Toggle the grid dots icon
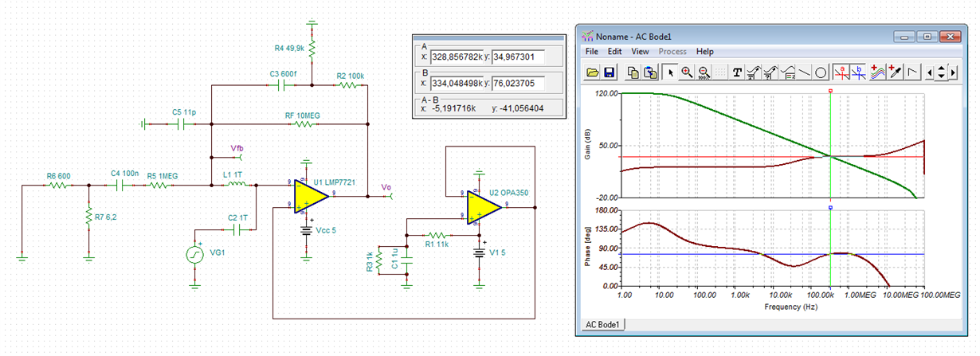Screen dimensions: 980x356 tap(720, 72)
